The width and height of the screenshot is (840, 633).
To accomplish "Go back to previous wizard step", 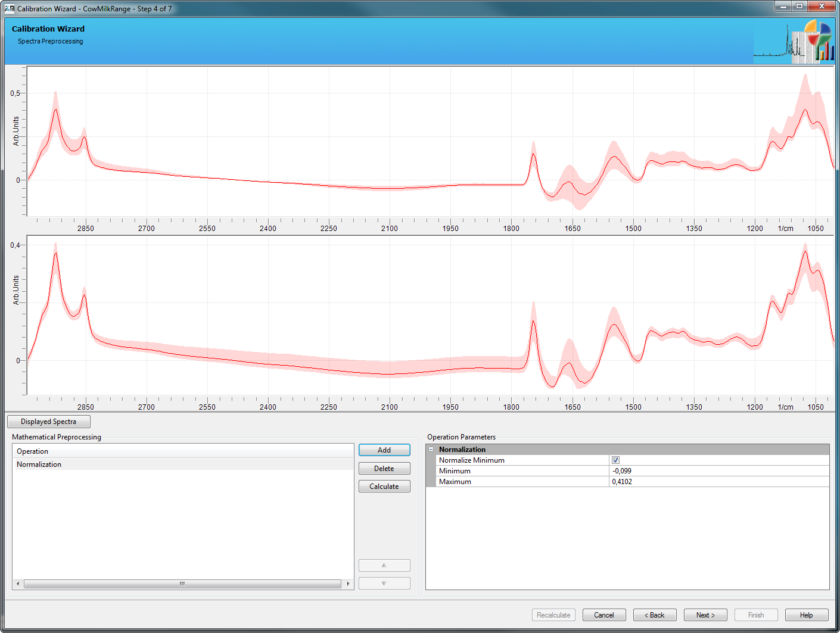I will (655, 615).
